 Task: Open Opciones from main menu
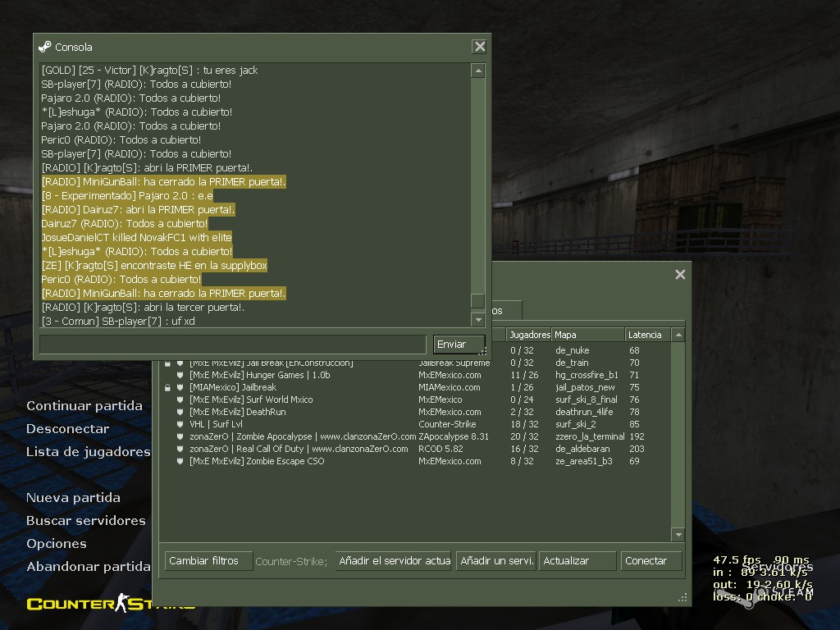(x=57, y=544)
